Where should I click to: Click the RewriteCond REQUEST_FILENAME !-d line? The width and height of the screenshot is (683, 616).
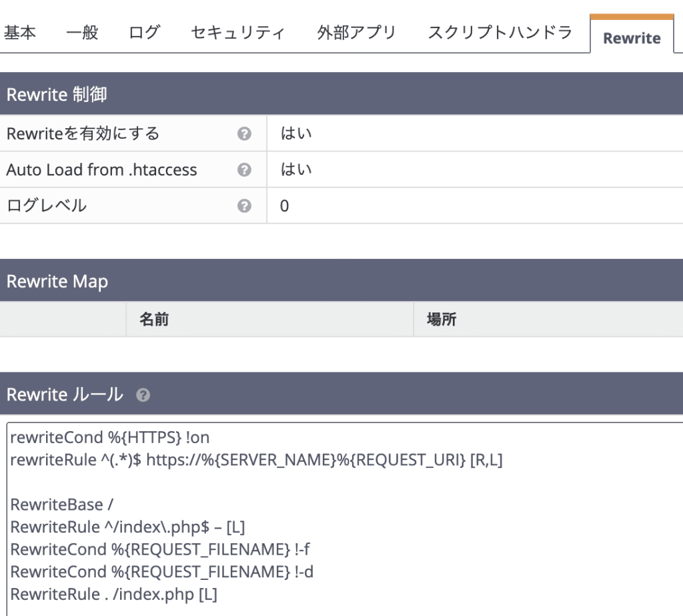(x=161, y=572)
